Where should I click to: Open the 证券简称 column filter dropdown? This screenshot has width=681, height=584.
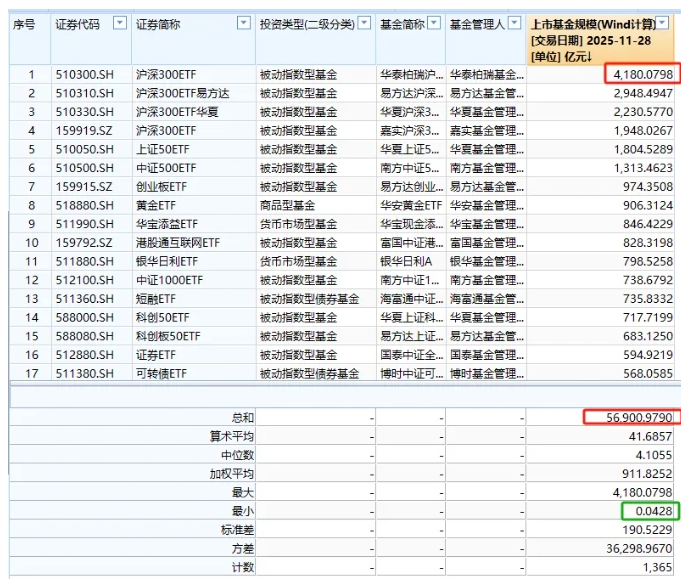pos(244,23)
